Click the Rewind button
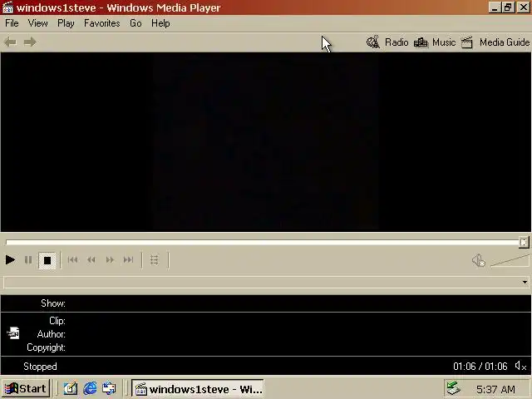The image size is (532, 399). click(91, 260)
